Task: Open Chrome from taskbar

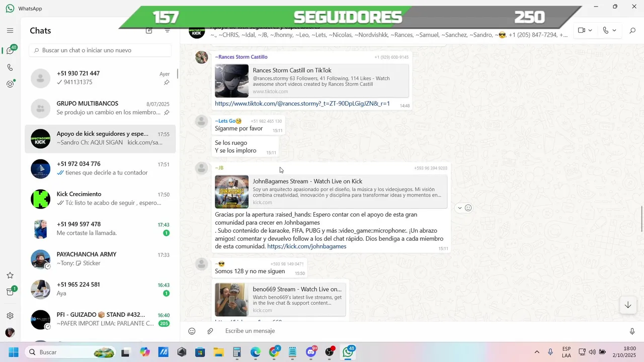Action: 274,352
